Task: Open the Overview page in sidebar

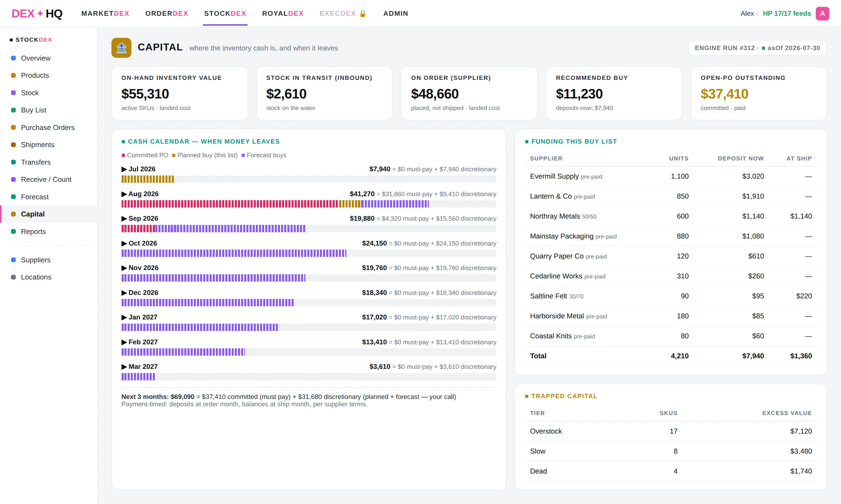Action: (49, 58)
